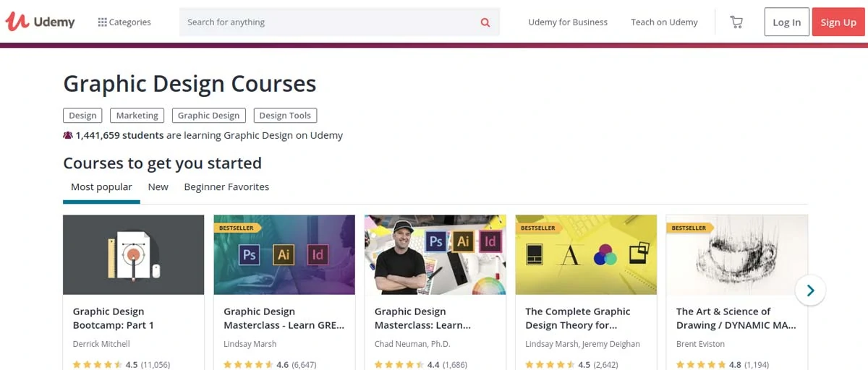This screenshot has width=868, height=370.
Task: Open Udemy for Business link
Action: coord(568,22)
